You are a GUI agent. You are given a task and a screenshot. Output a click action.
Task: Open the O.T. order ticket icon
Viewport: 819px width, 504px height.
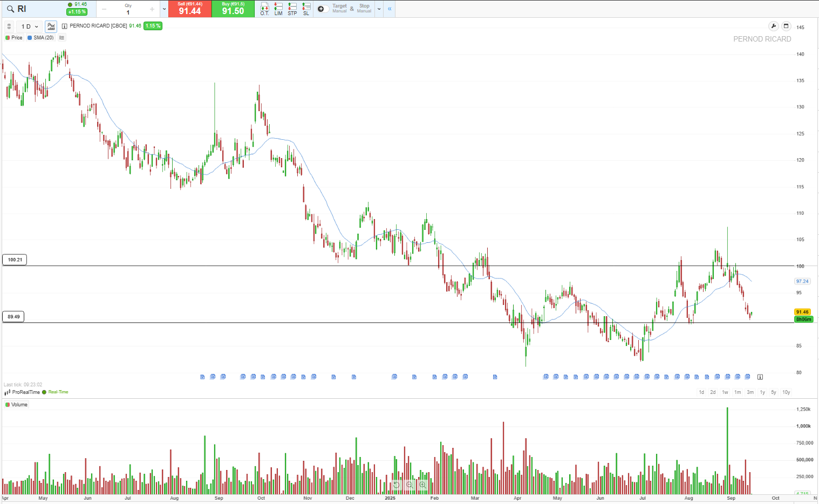[264, 9]
